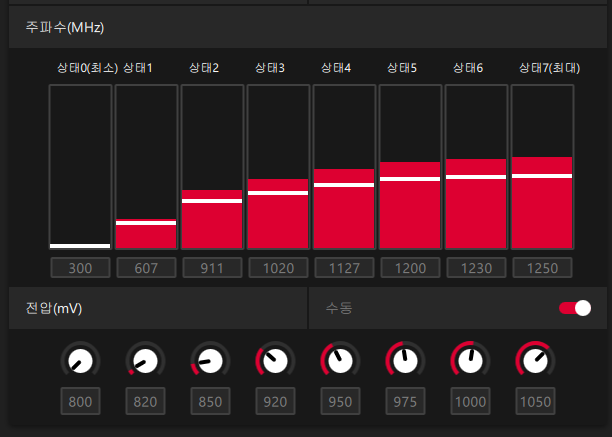Toggle the 수동 manual voltage switch
Screen dimensions: 612x437
(575, 308)
